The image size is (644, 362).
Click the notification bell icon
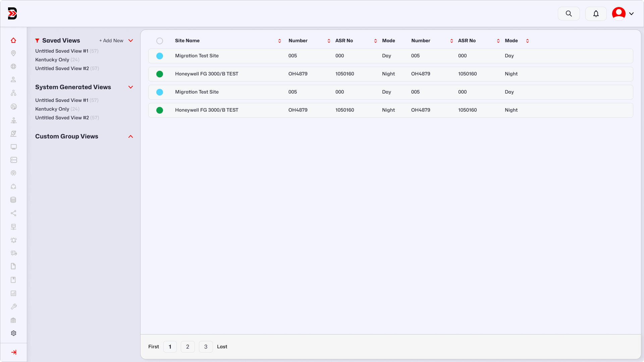tap(596, 14)
